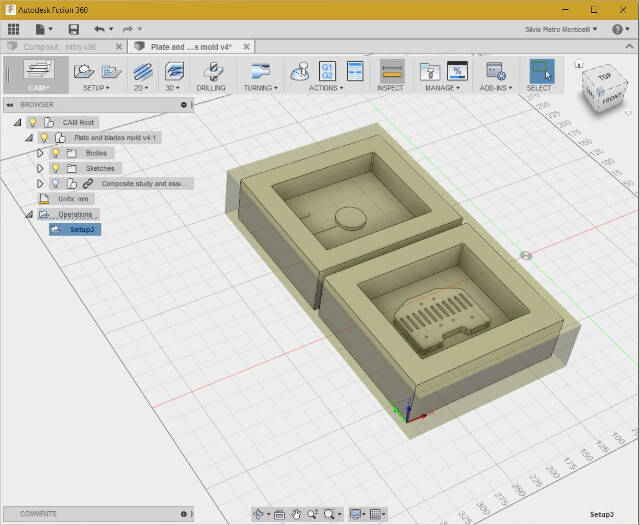Click the Task Manager percent icon

[x=457, y=71]
